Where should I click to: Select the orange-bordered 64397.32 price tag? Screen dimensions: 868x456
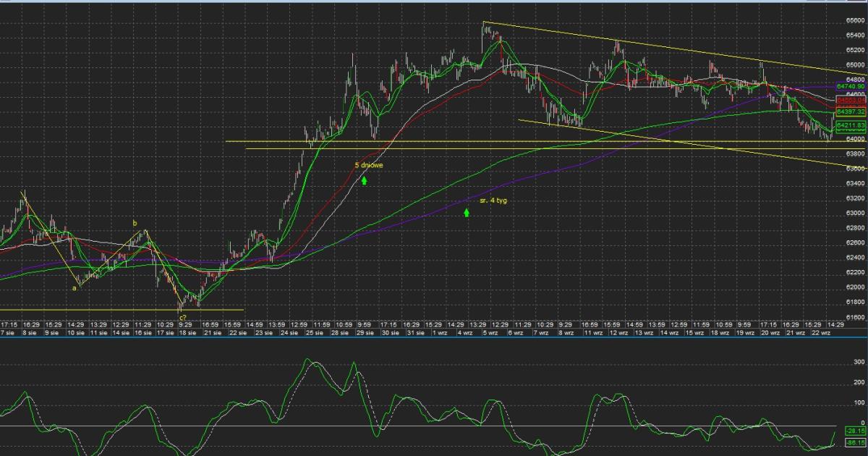tap(851, 112)
